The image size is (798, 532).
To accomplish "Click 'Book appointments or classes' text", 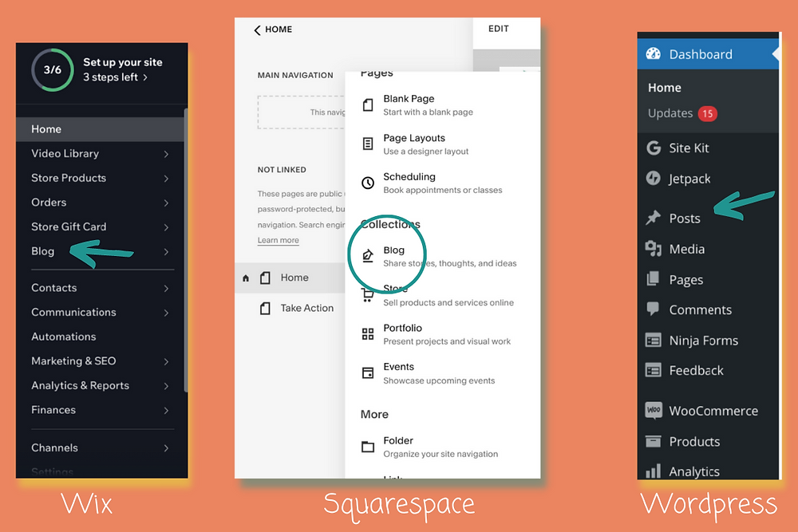I will point(443,190).
